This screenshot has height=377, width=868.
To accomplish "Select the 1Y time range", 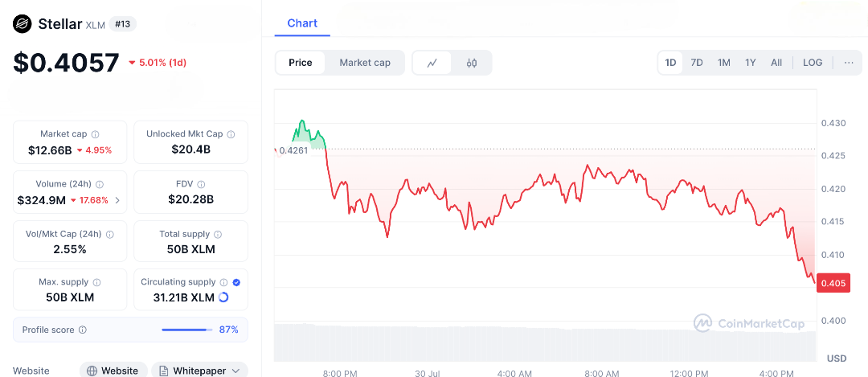I will pos(751,63).
